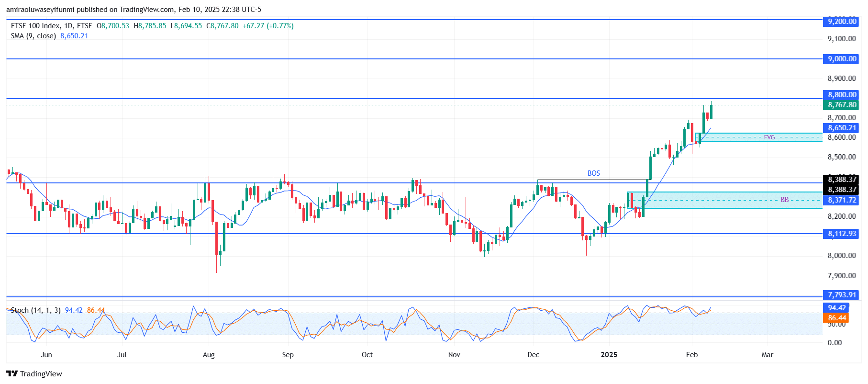868x384 pixels.
Task: Click the Nov label on time axis
Action: (x=454, y=355)
